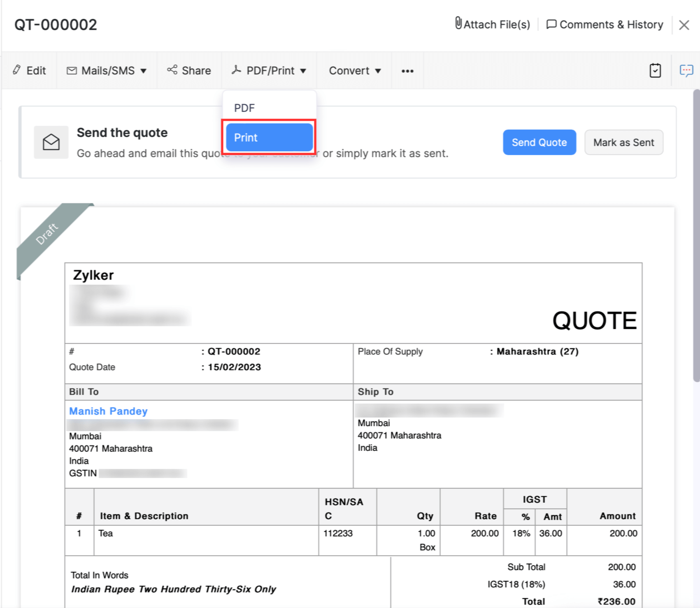Open the three-dots more options menu

[x=407, y=71]
